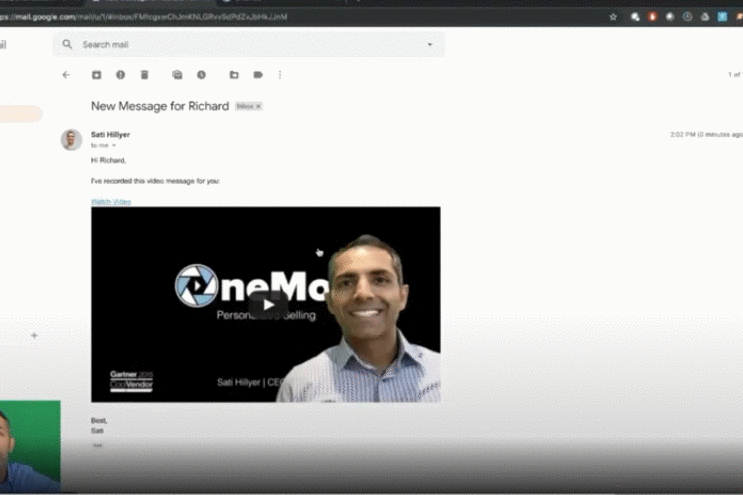Click the Gartner Cool Vendor badge in thumbnail

point(131,381)
